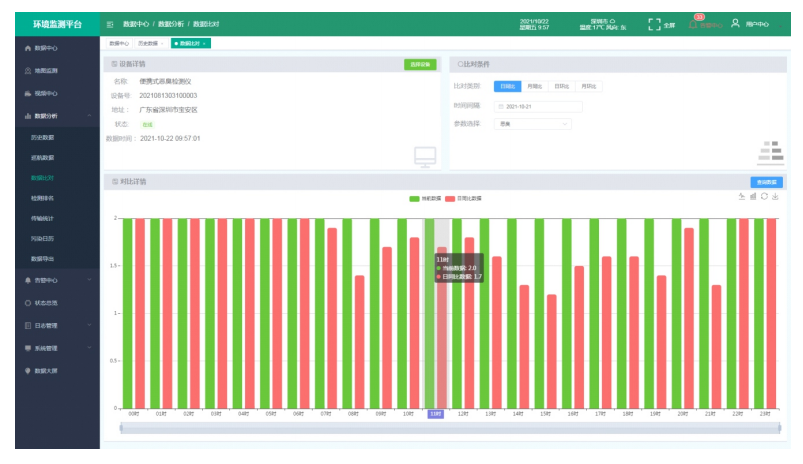Switch chart to line view icon
Screen dimensions: 803x464
[742, 197]
